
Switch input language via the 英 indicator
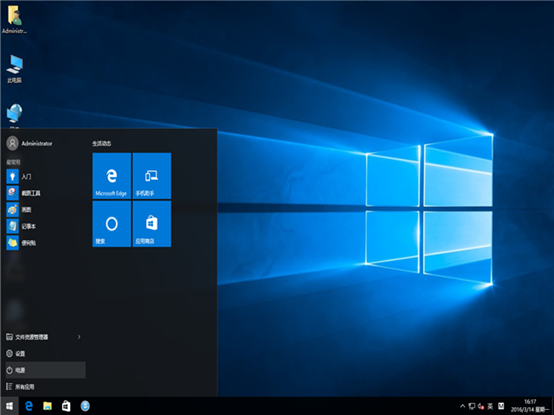490,406
